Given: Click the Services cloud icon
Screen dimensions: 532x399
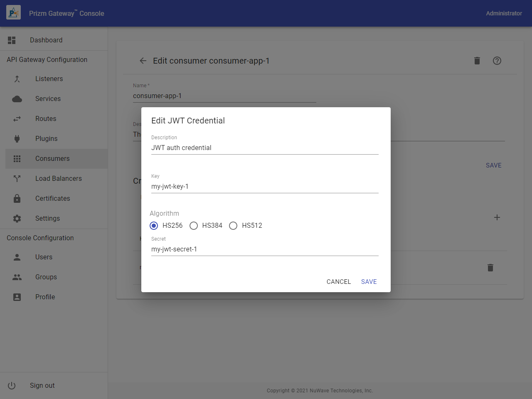Looking at the screenshot, I should (x=17, y=99).
